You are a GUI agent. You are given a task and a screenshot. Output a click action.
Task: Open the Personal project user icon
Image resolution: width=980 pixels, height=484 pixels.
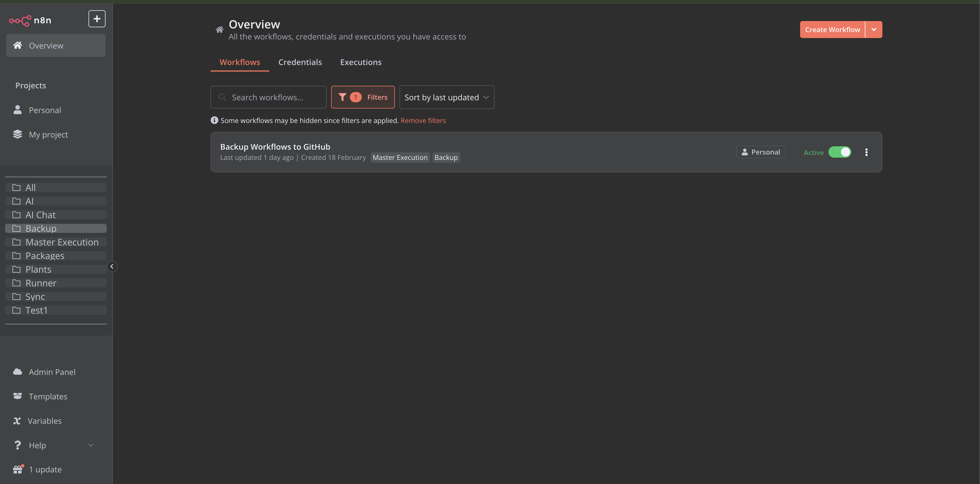click(17, 110)
